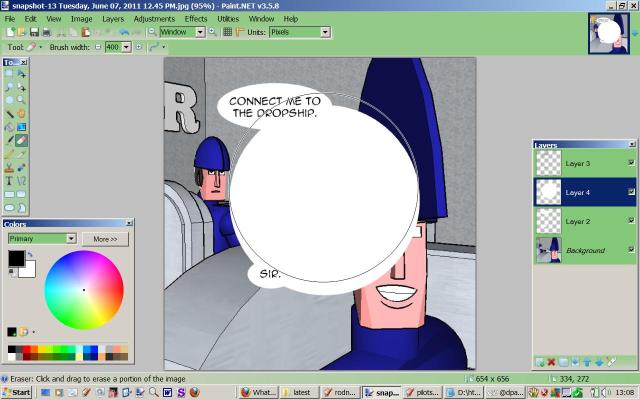Open the Effects menu
Image resolution: width=640 pixels, height=400 pixels.
196,18
